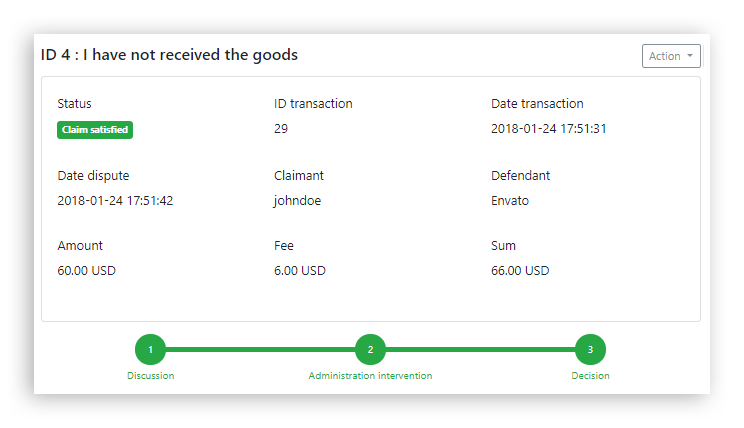Select the Discussion step label
Viewport: 744px width, 428px height.
pos(150,376)
